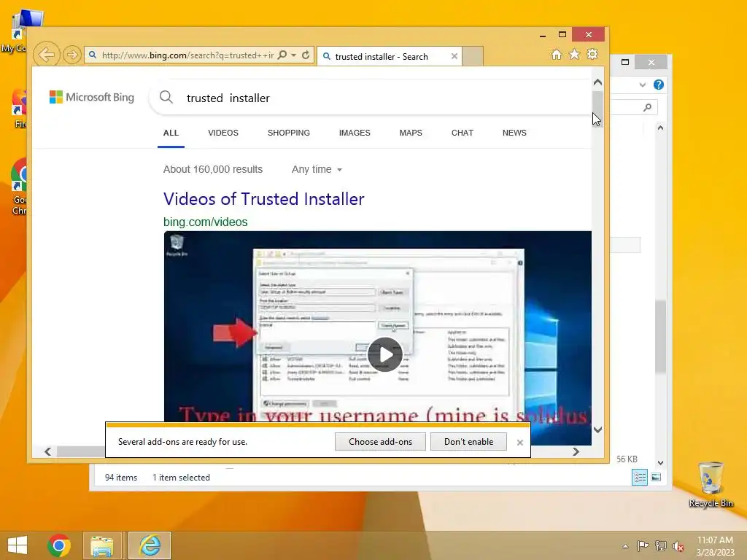Viewport: 747px width, 560px height.
Task: Go back with the browser Back arrow
Action: click(x=47, y=55)
